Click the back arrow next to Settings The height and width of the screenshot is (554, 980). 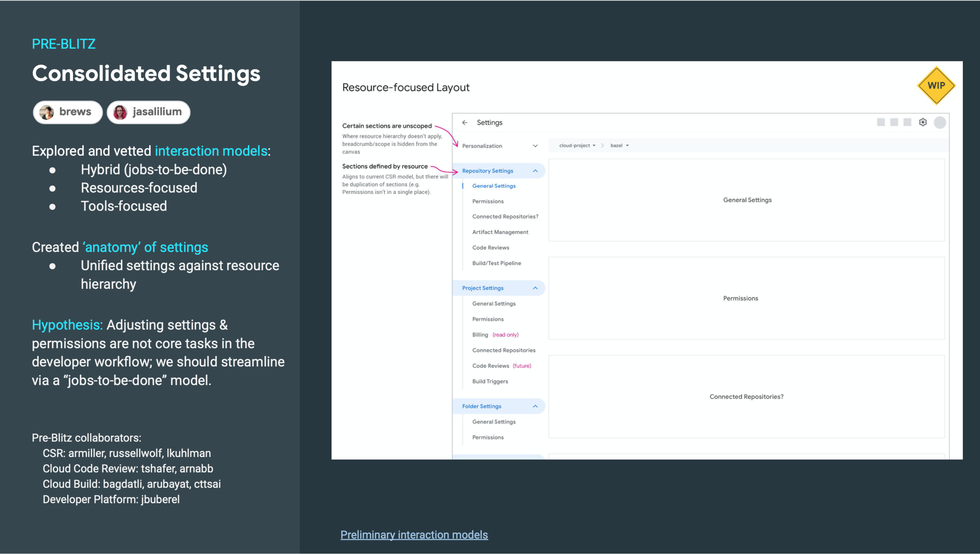466,122
